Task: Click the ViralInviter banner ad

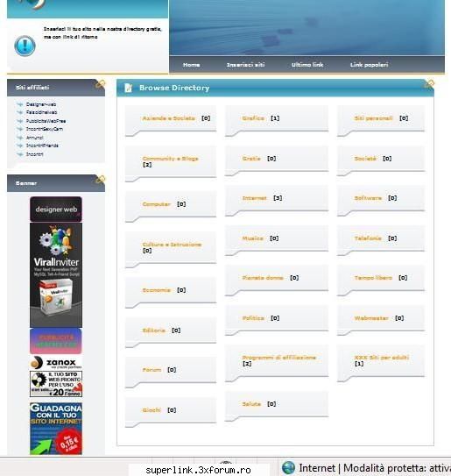Action: (56, 275)
